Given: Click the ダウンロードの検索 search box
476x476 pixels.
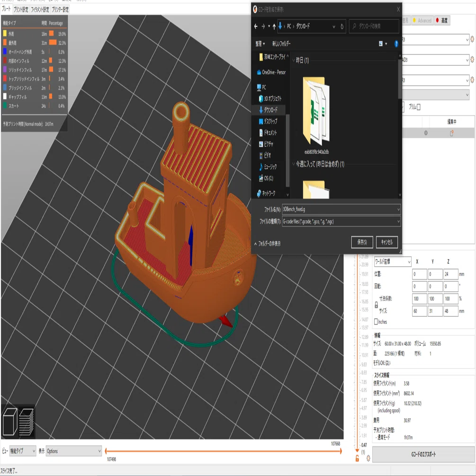Looking at the screenshot, I should (x=374, y=27).
